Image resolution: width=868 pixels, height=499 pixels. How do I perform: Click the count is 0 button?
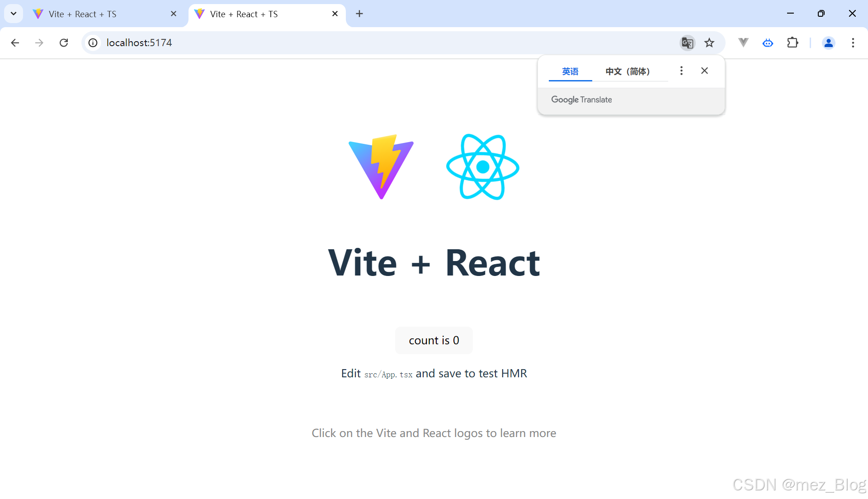pos(434,340)
